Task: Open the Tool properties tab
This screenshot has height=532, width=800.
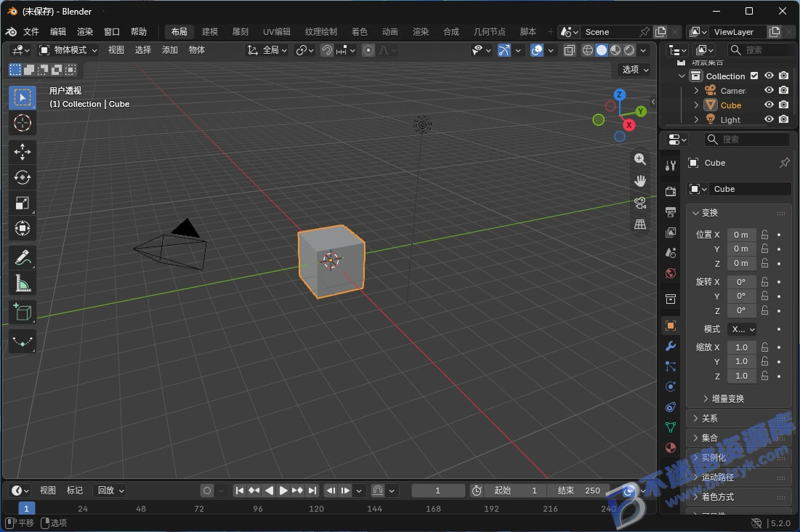Action: point(671,165)
